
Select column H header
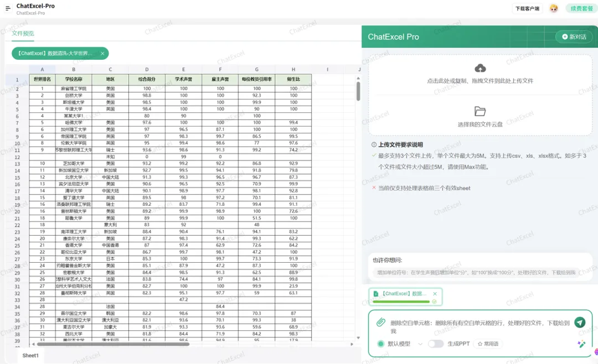(x=293, y=69)
